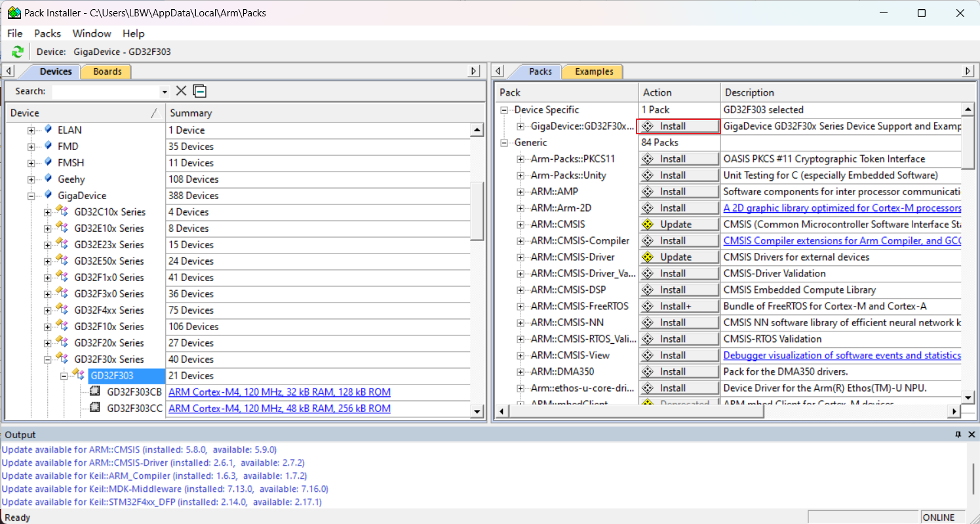Expand the FMD vendor node
The image size is (980, 524).
31,147
